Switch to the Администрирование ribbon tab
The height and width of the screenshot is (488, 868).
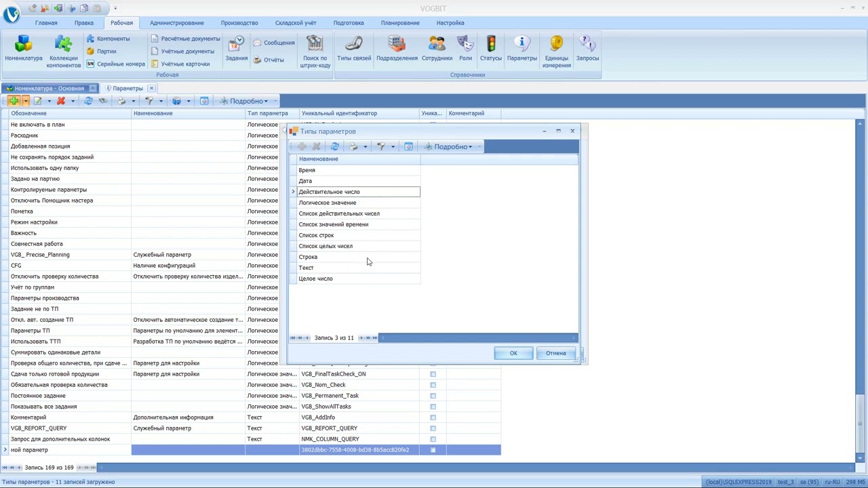[176, 23]
